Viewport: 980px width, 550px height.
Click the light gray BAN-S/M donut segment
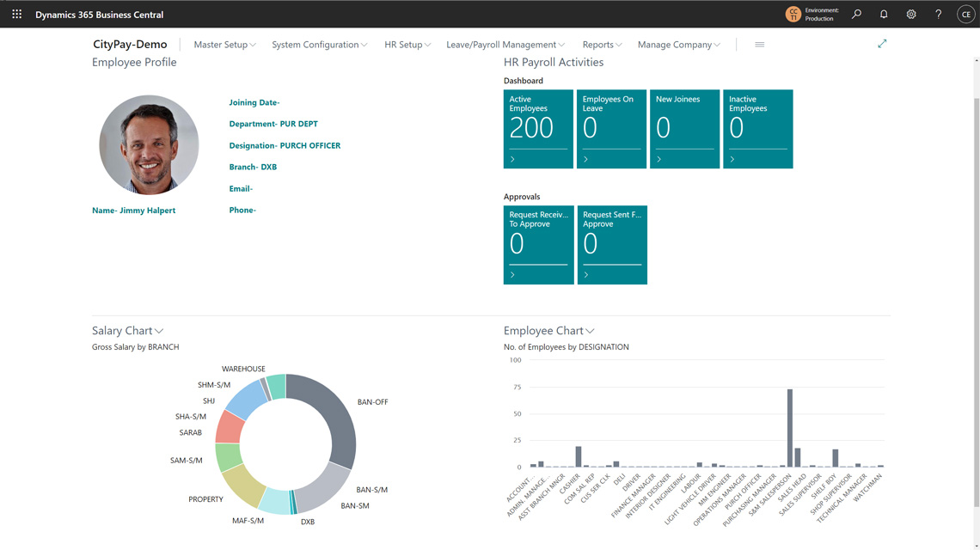325,491
